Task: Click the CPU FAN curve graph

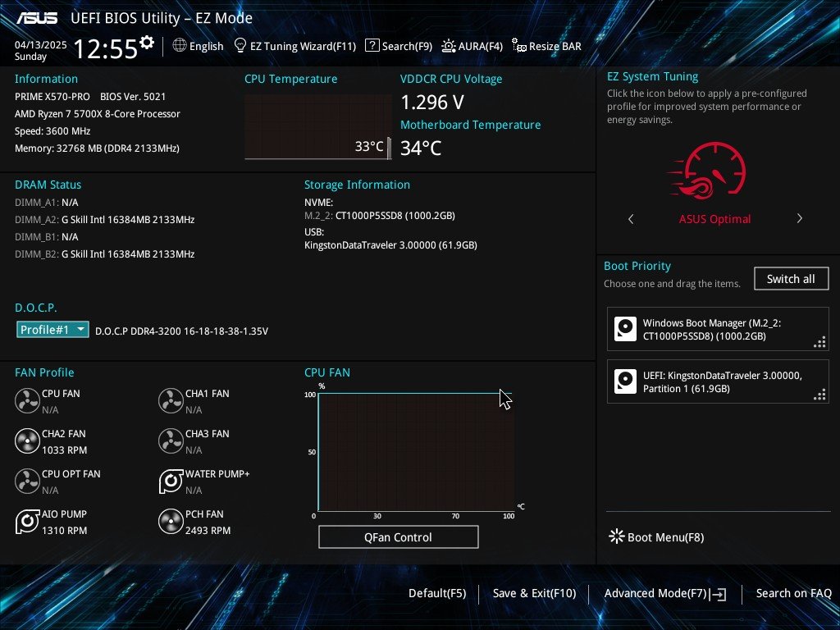Action: (416, 452)
